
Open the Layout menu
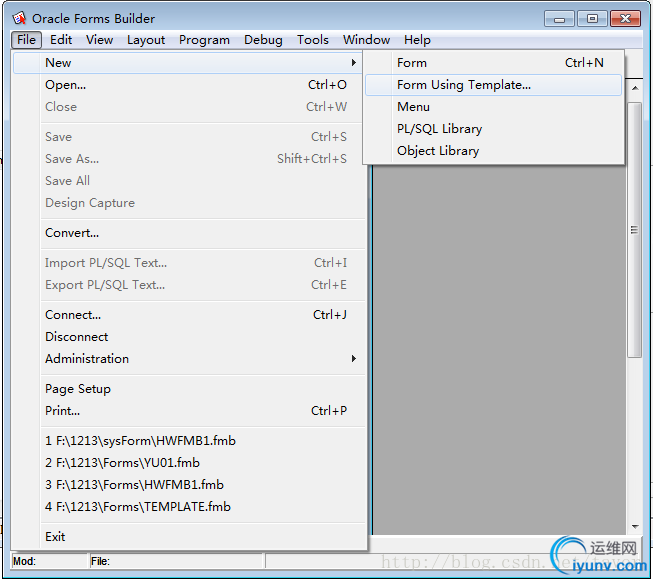[146, 40]
